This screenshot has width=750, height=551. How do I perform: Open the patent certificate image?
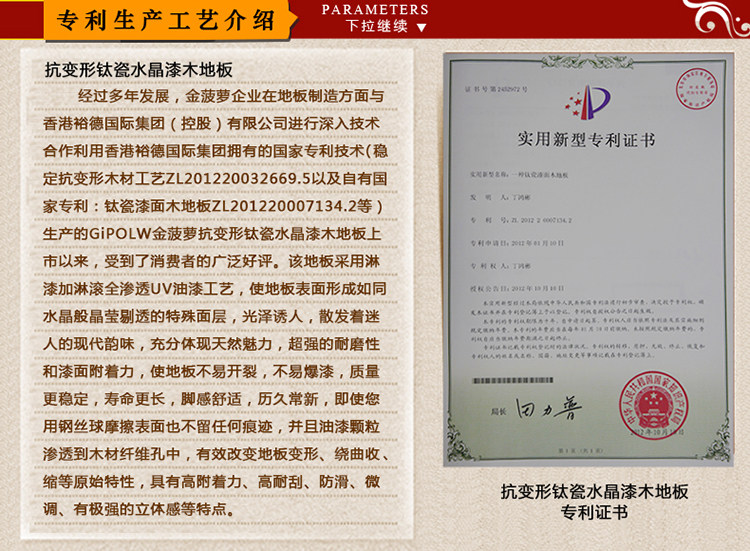tap(588, 259)
